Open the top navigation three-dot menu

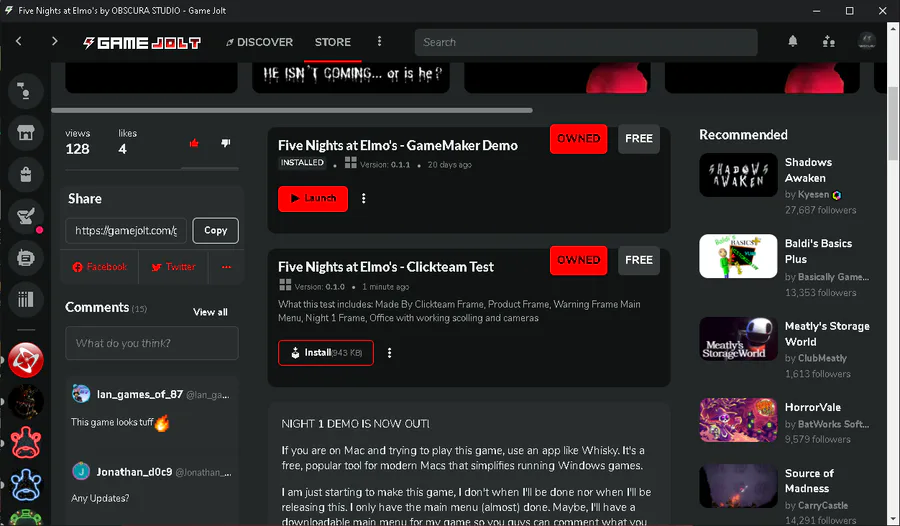click(x=379, y=41)
